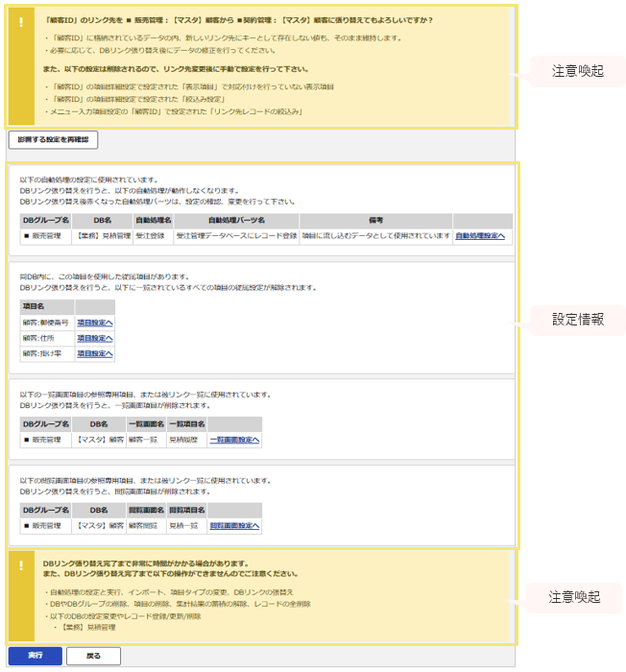626x672 pixels.
Task: Select the 備考 column header
Action: 376,221
